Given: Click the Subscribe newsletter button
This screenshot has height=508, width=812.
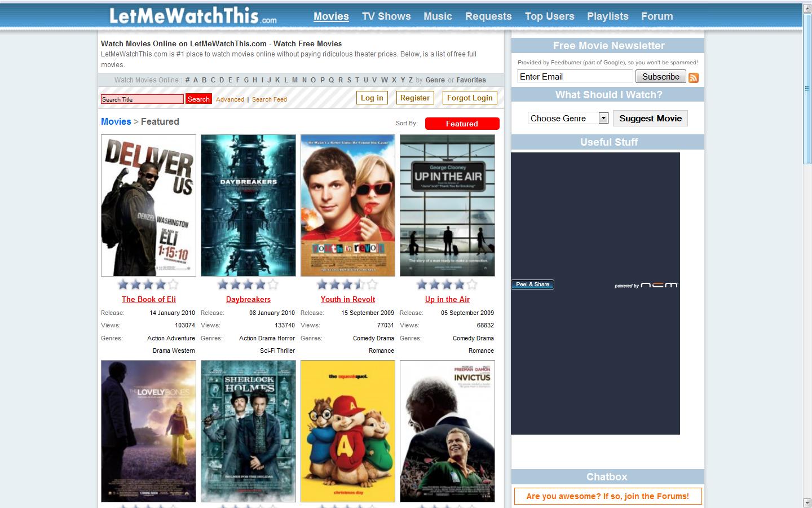Looking at the screenshot, I should (x=661, y=76).
